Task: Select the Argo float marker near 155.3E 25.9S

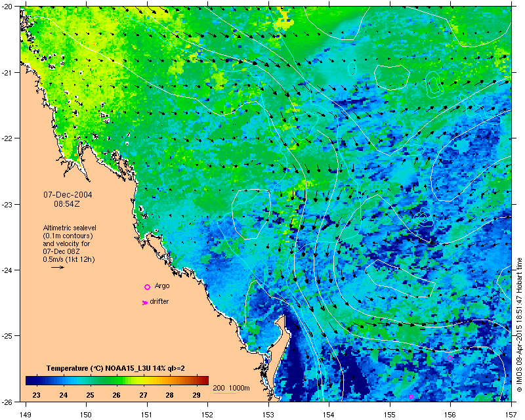Action: [x=411, y=396]
